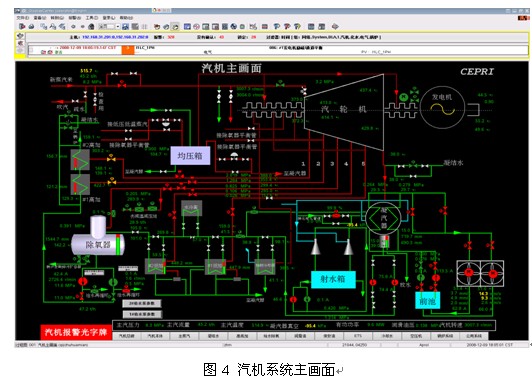Click the 1# feedwater pump parameters button
This screenshot has width=532, height=386.
(x=142, y=314)
